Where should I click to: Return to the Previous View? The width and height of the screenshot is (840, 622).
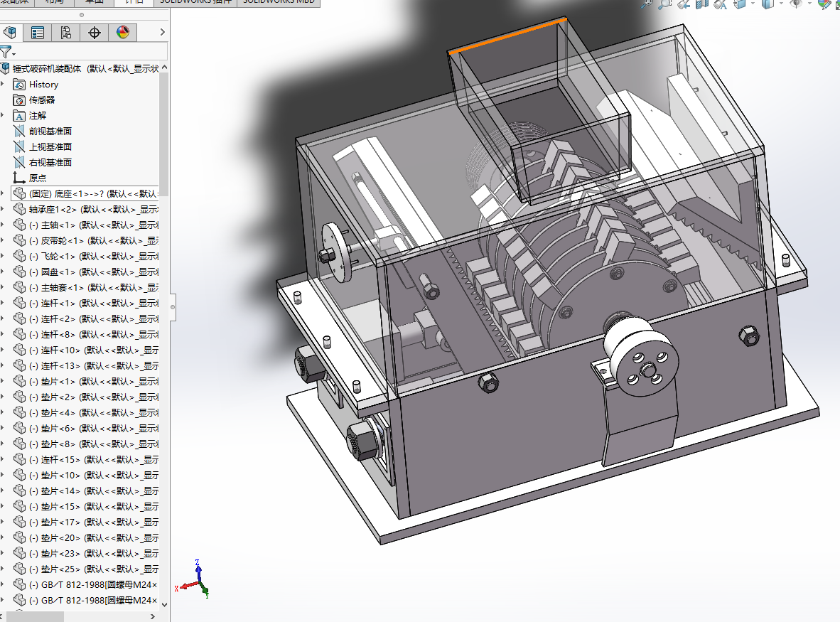(684, 4)
